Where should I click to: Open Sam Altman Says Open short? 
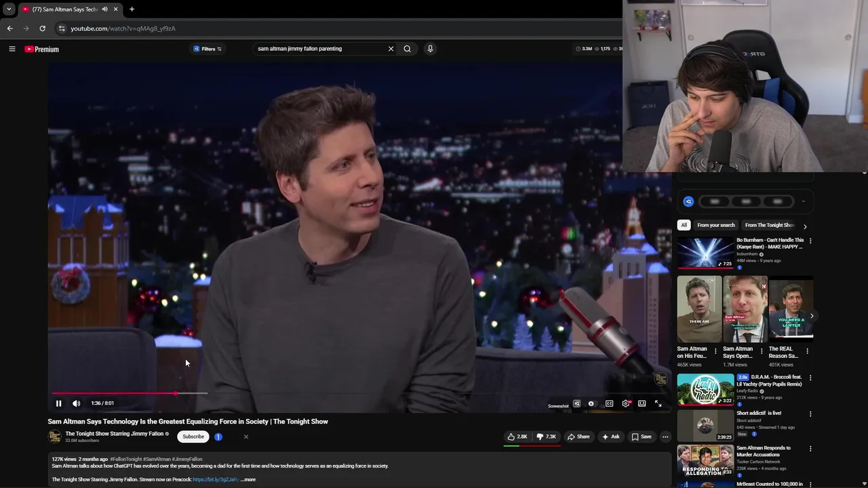pyautogui.click(x=745, y=308)
